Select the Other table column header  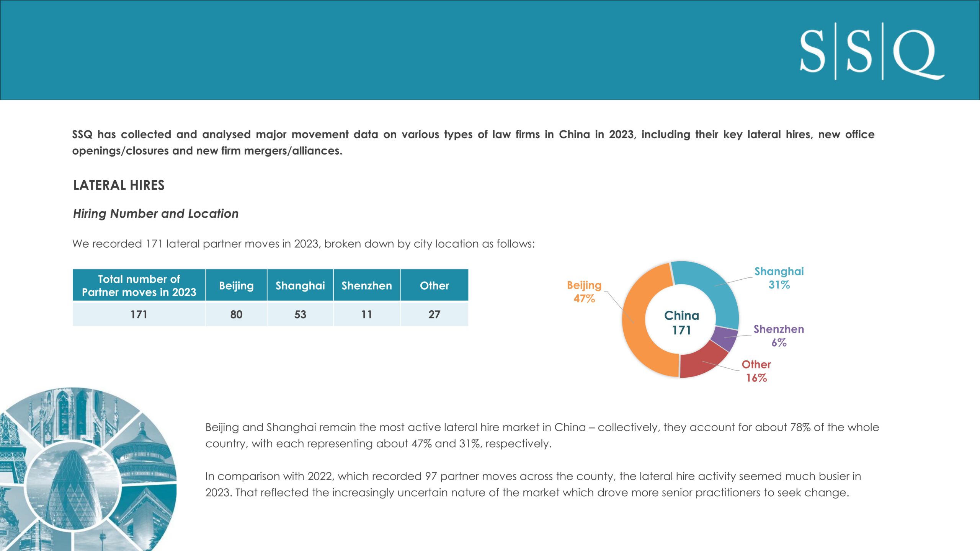point(434,285)
